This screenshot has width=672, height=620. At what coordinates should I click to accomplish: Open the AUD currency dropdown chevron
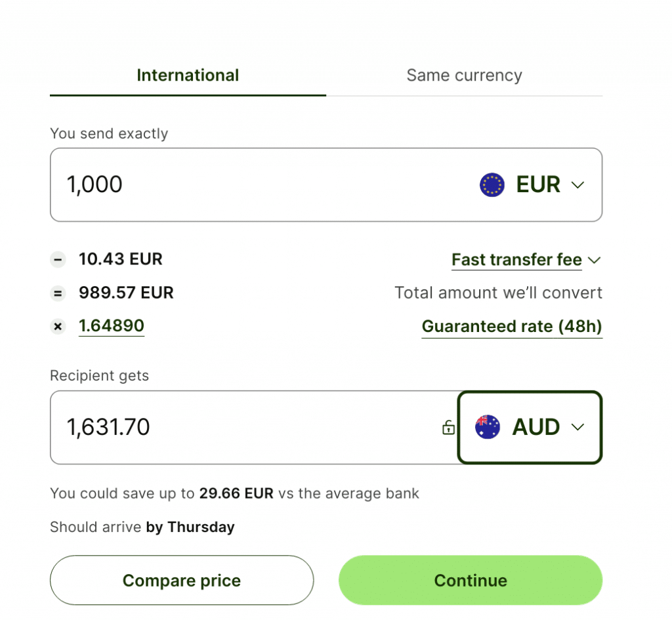577,427
